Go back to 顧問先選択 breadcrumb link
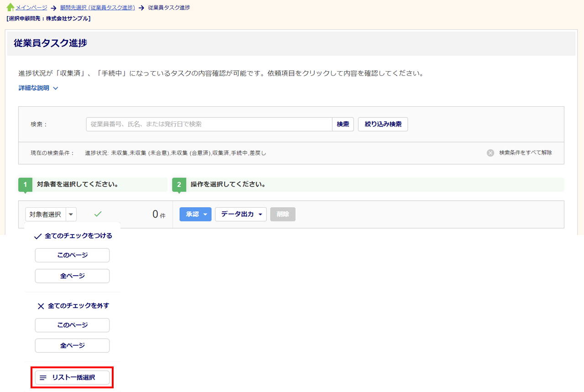584x392 pixels. click(98, 8)
